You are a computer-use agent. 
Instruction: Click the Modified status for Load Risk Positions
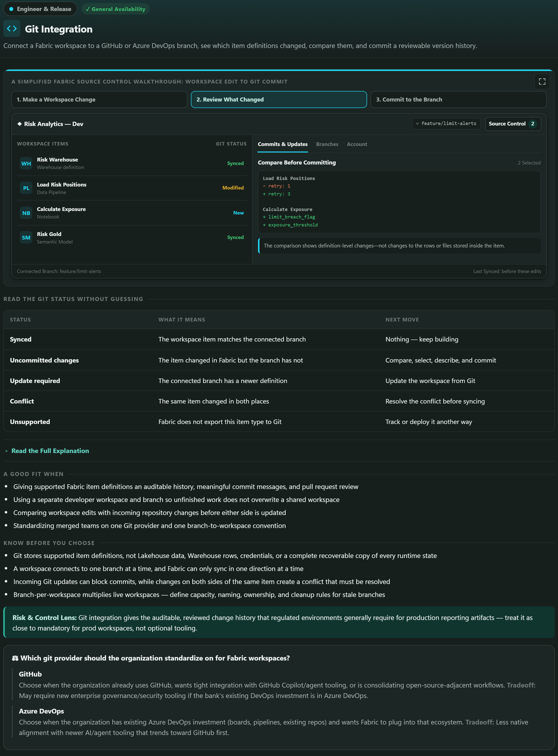(233, 188)
